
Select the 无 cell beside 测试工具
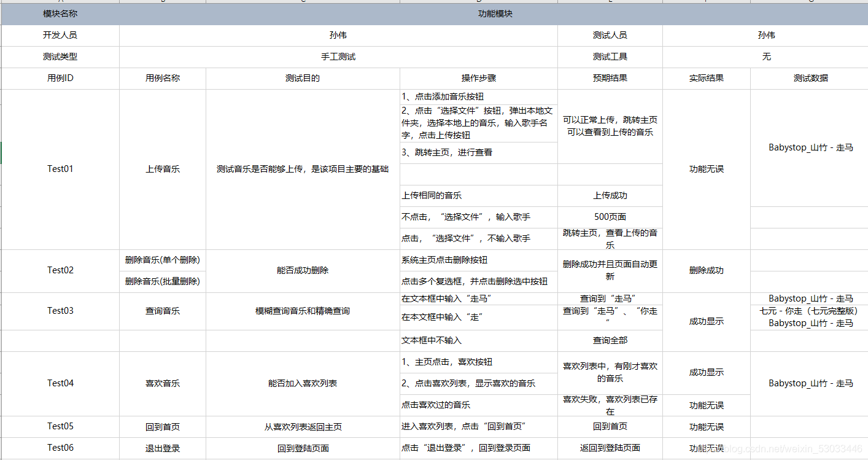coord(765,57)
